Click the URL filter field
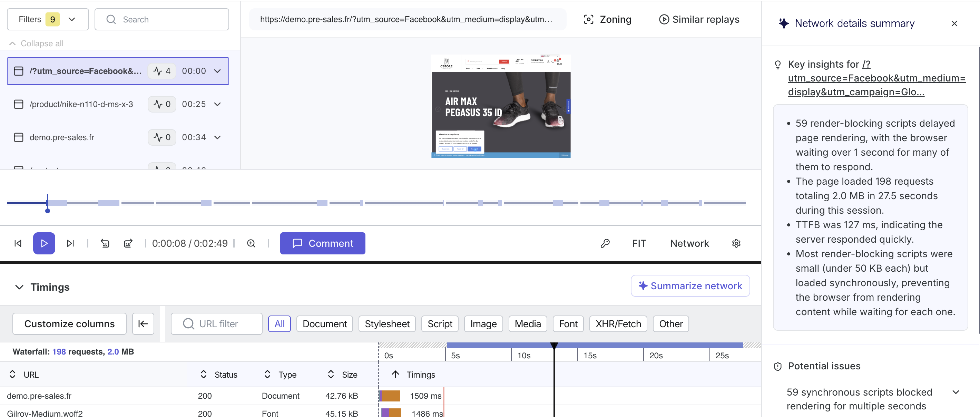This screenshot has height=417, width=980. (x=216, y=324)
